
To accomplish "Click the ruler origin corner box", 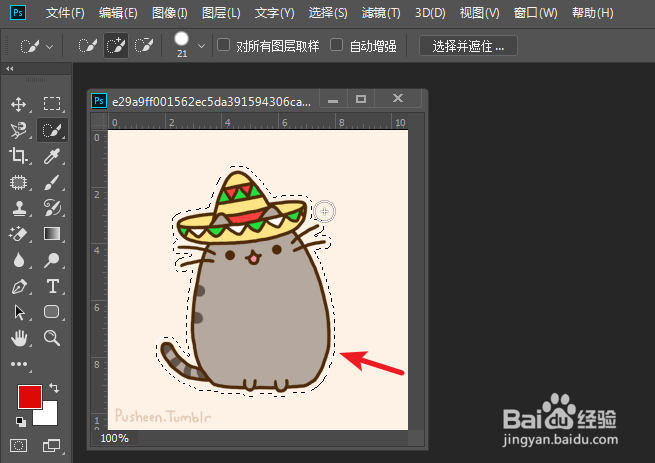I will [x=99, y=121].
